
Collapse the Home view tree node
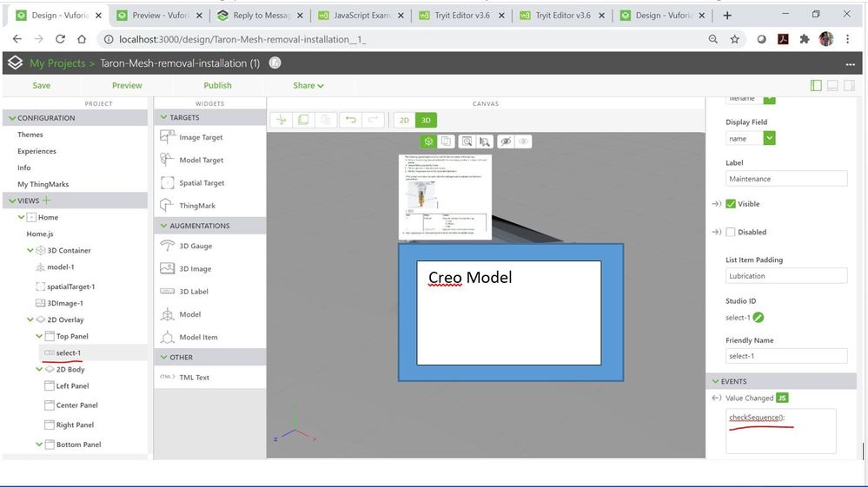coord(21,217)
